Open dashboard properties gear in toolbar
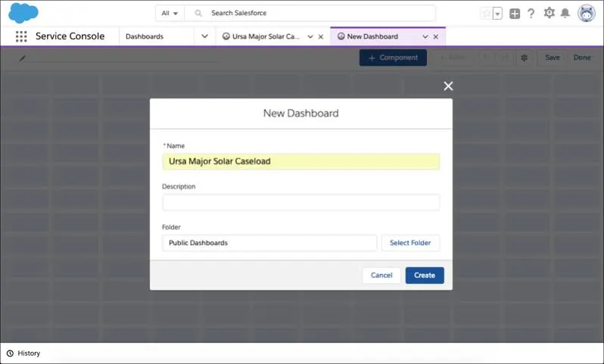604x364 pixels. 524,58
